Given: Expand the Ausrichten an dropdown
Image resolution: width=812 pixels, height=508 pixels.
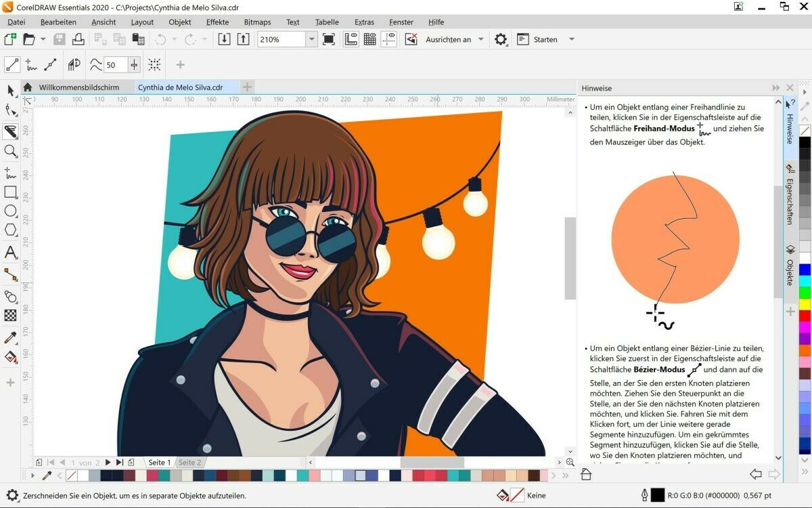Looking at the screenshot, I should pyautogui.click(x=481, y=39).
